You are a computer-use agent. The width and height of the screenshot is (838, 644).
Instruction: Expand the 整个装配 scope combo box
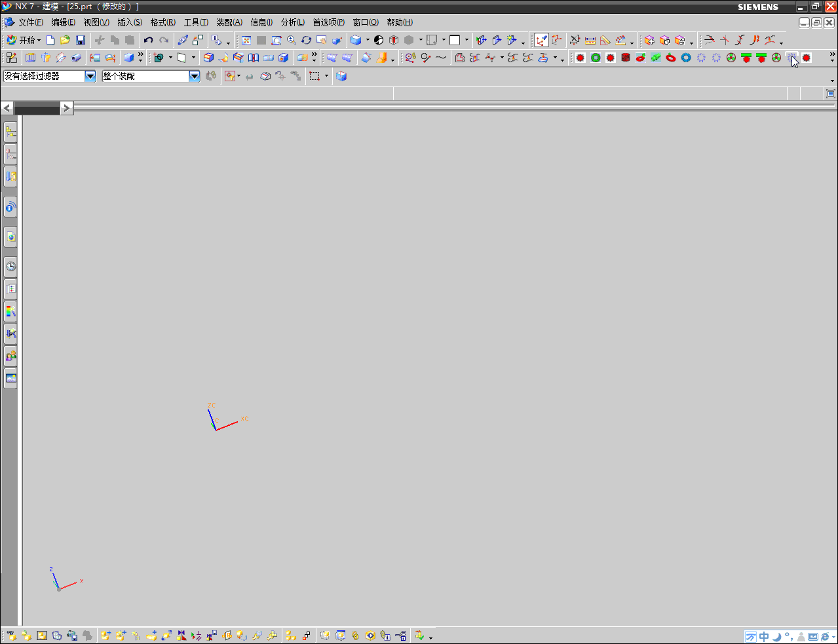pyautogui.click(x=195, y=76)
